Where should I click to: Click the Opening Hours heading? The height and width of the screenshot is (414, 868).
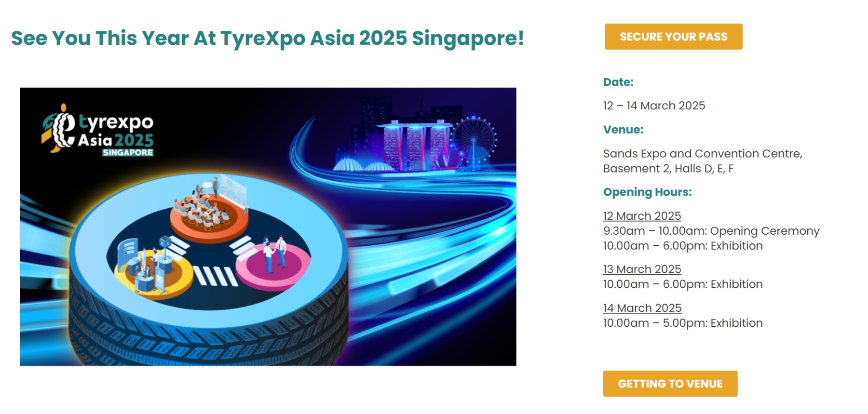point(647,192)
